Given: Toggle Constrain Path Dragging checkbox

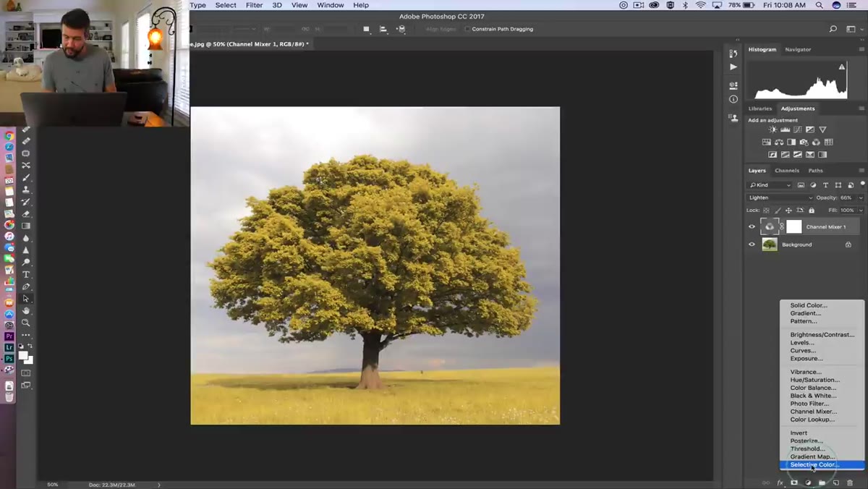Looking at the screenshot, I should (x=467, y=29).
